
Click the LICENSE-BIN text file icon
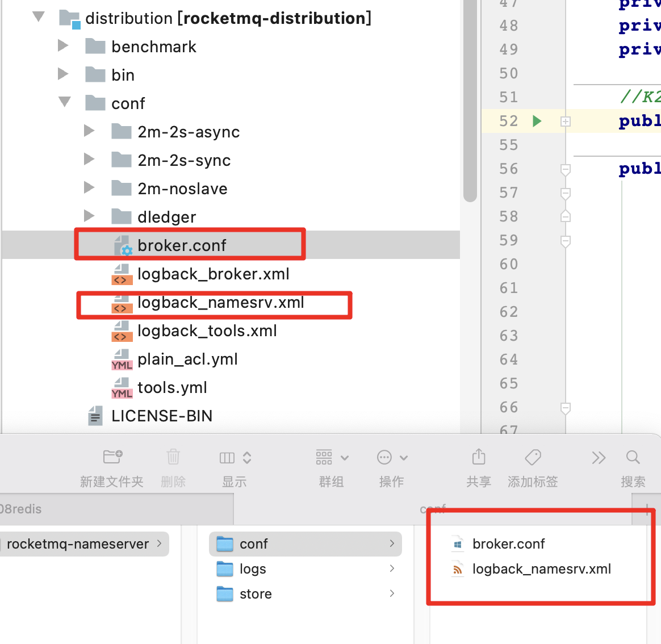[x=96, y=416]
